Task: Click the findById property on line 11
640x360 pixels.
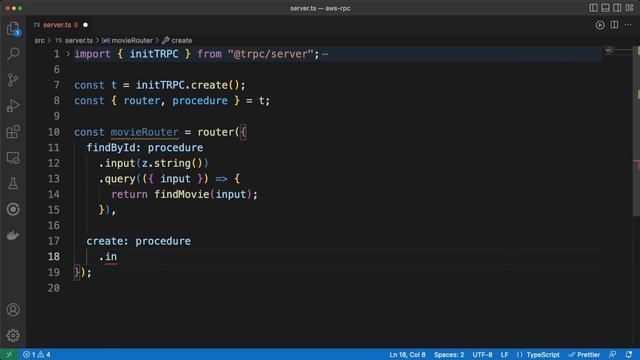Action: 111,147
